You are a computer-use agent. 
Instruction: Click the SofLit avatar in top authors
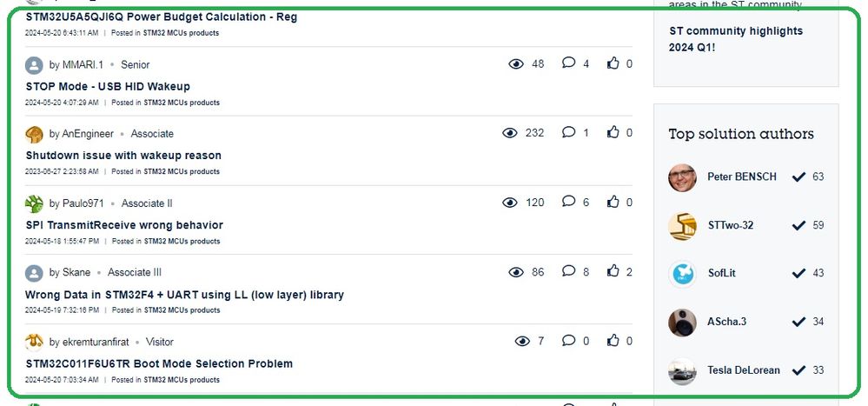pyautogui.click(x=682, y=274)
